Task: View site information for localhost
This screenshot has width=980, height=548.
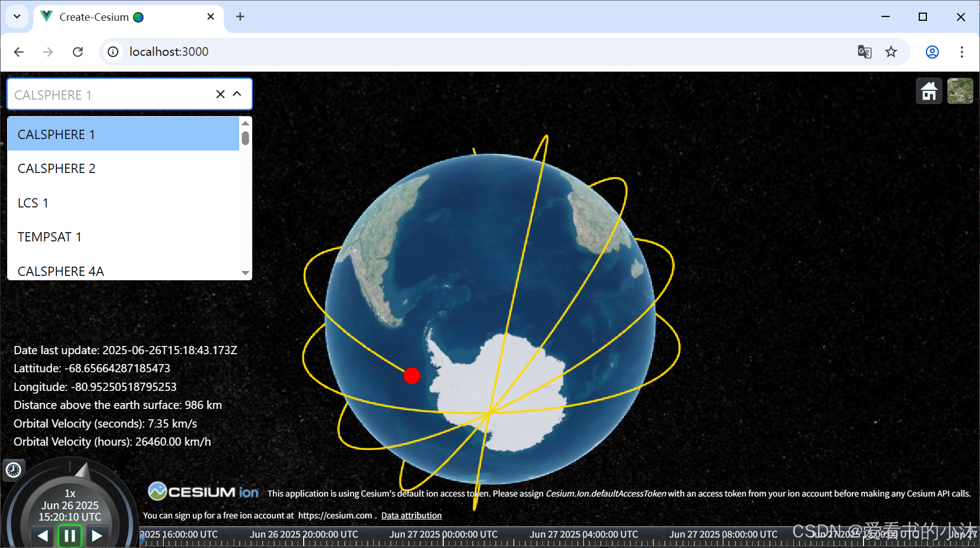Action: coord(113,51)
